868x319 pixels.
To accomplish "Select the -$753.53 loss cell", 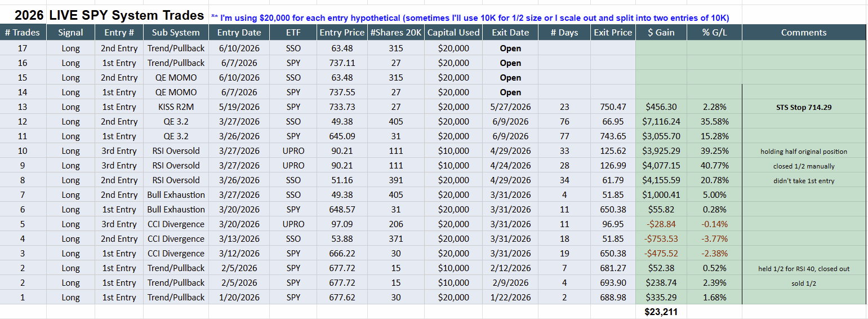I will tap(661, 239).
